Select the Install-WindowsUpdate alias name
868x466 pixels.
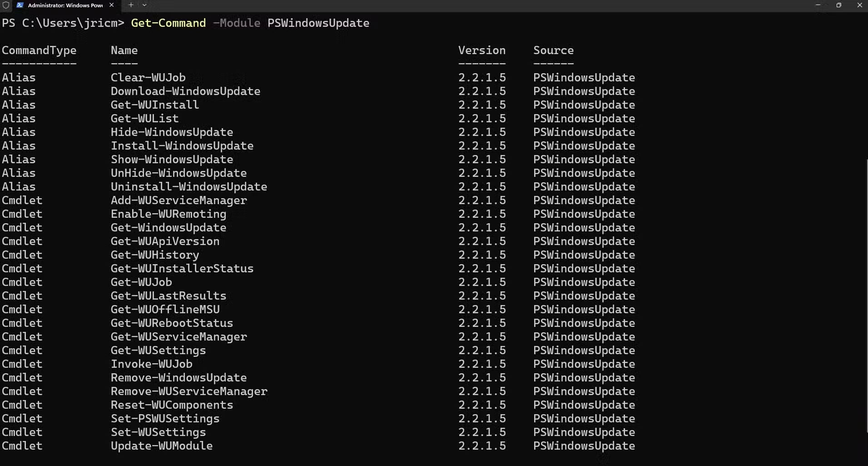tap(182, 145)
